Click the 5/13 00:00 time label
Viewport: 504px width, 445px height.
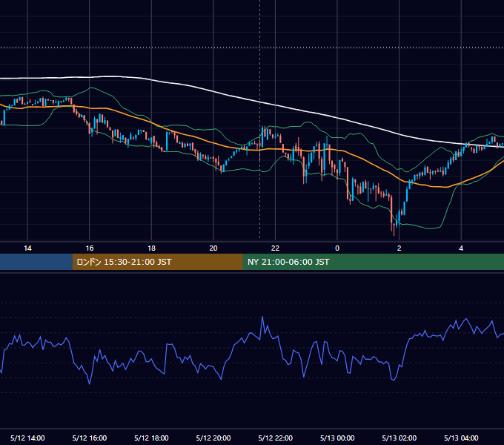click(x=337, y=438)
